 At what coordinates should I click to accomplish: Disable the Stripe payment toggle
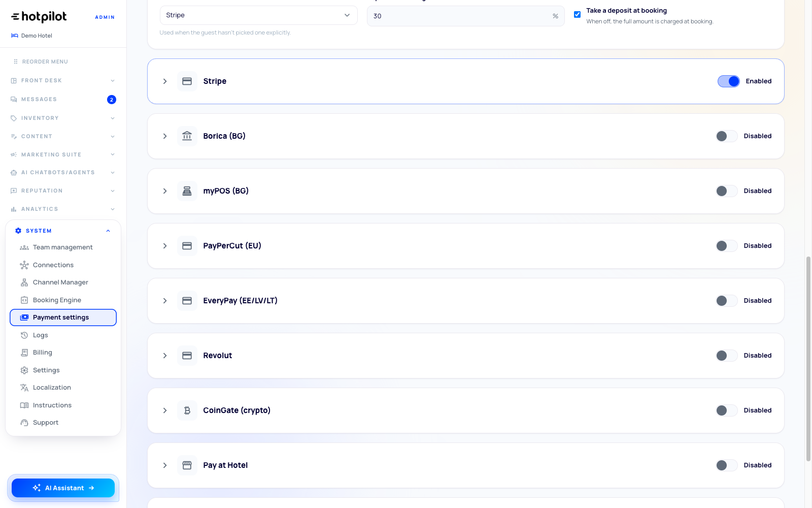(729, 81)
